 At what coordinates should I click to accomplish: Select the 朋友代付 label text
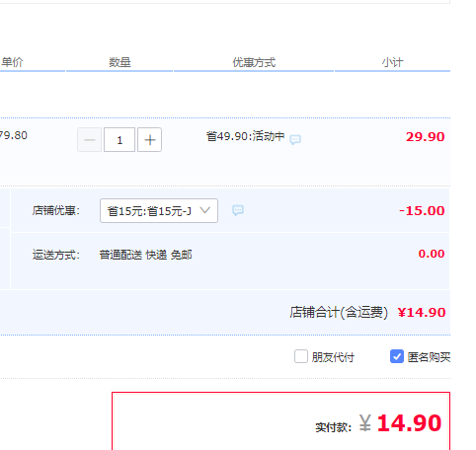point(333,357)
